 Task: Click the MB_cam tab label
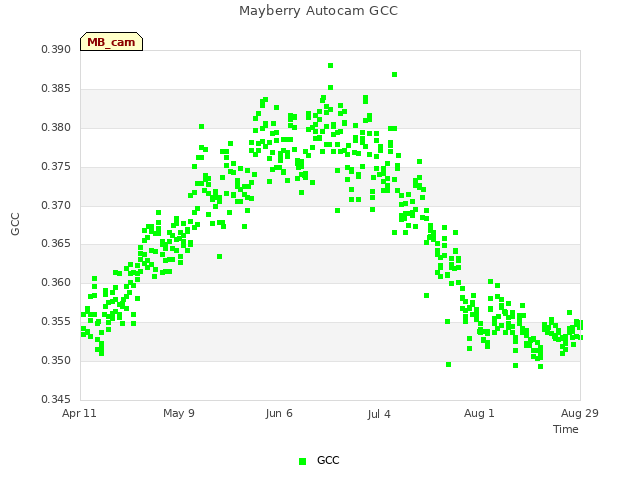[111, 42]
